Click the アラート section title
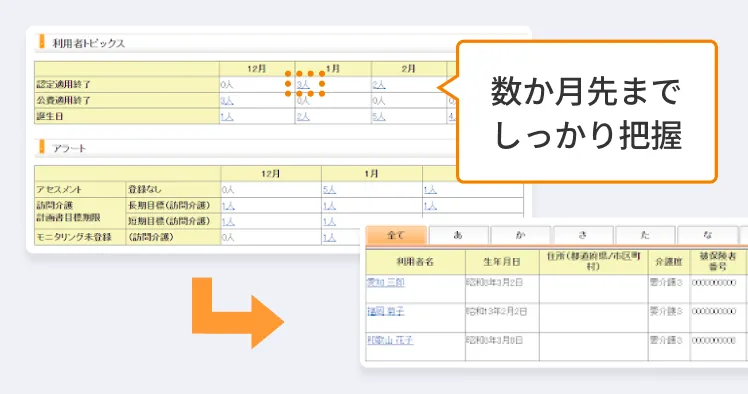The width and height of the screenshot is (748, 394). [x=69, y=148]
